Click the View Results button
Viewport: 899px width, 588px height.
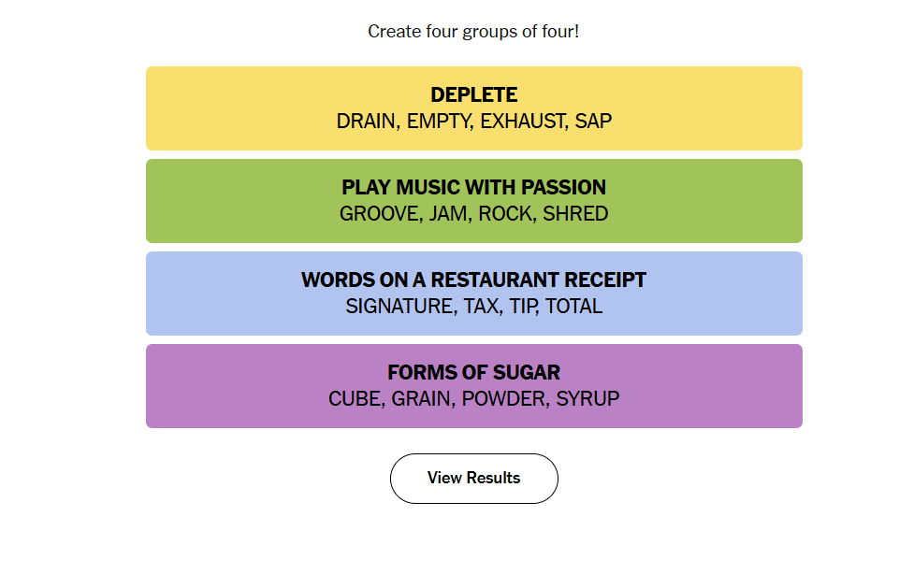473,479
